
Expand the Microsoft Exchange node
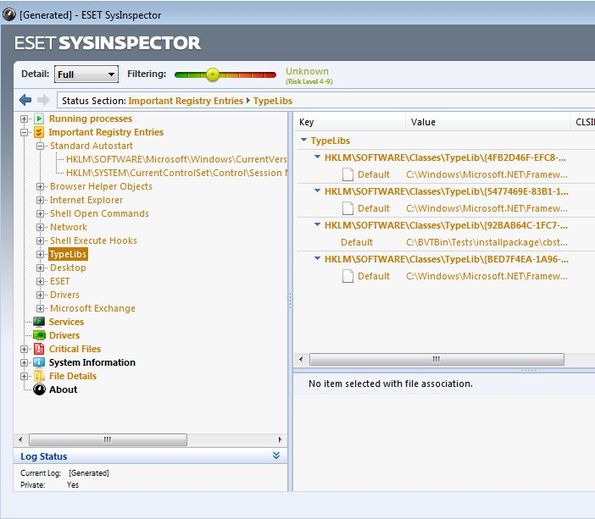40,308
